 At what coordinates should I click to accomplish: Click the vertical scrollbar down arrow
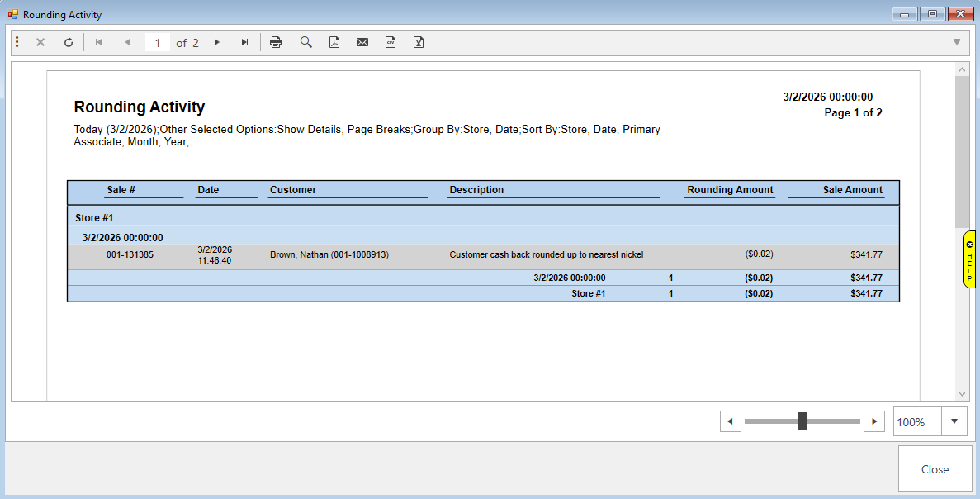click(x=962, y=394)
